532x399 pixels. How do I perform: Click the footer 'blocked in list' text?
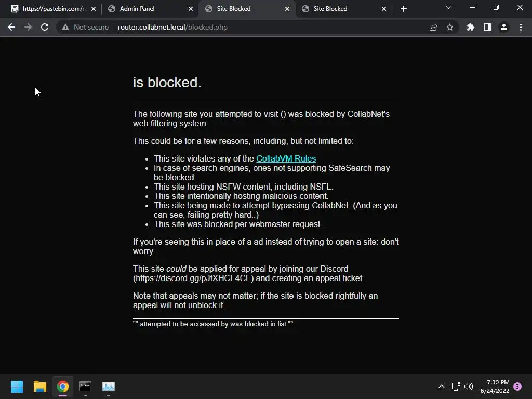pos(214,324)
